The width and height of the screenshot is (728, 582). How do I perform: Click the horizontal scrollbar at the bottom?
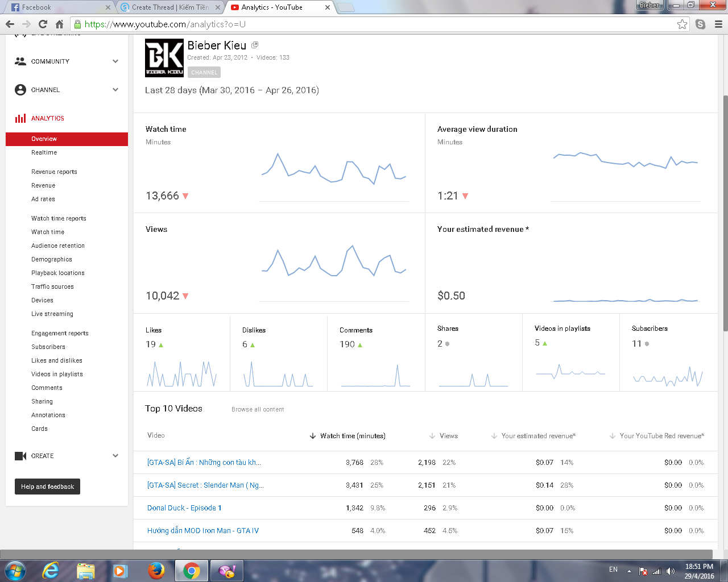click(x=356, y=554)
